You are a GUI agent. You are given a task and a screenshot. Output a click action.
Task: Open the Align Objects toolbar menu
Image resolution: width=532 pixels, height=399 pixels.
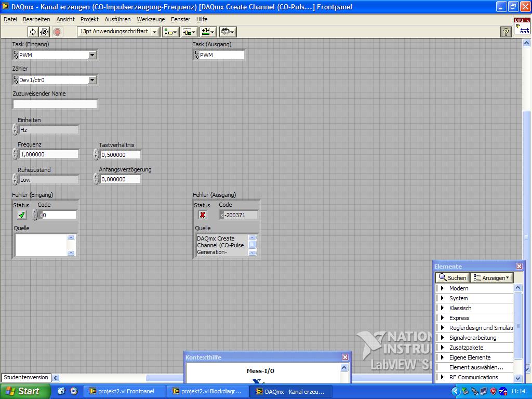(x=170, y=32)
